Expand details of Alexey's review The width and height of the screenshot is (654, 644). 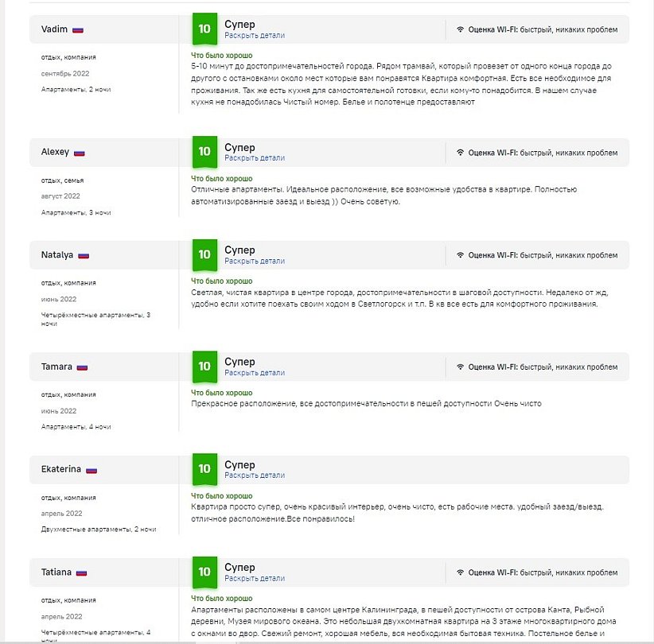click(x=254, y=158)
